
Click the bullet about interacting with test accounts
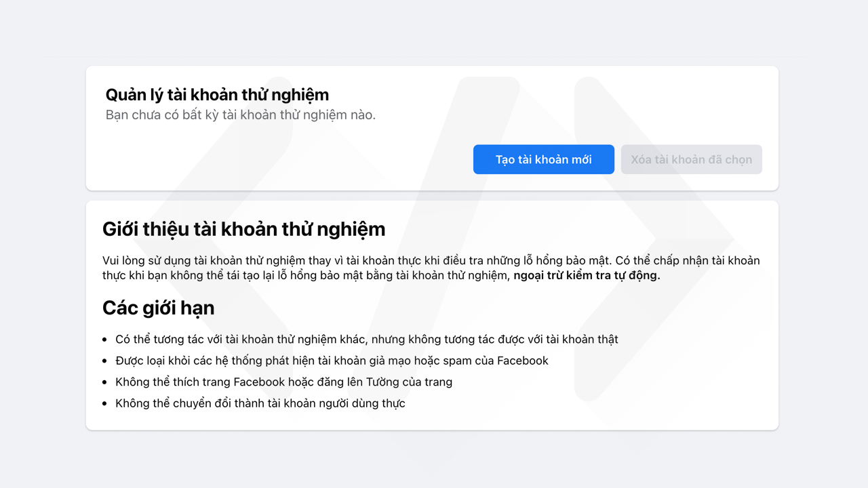(366, 339)
